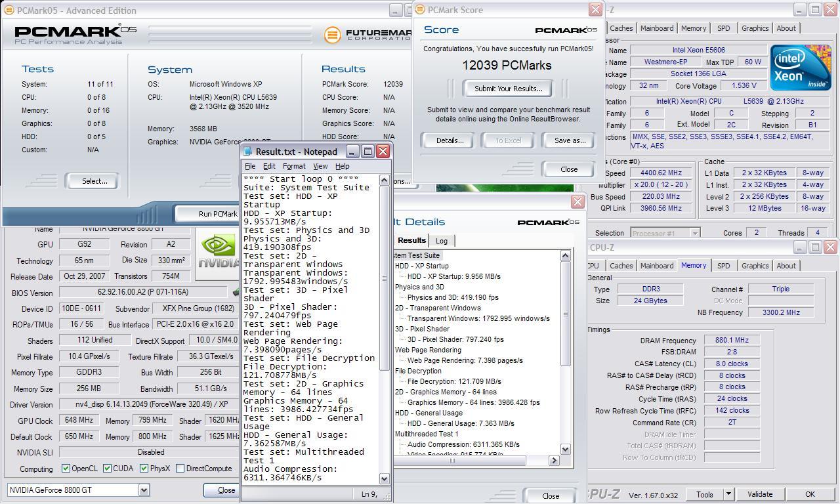This screenshot has height=504, width=840.
Task: Switch to Mainboard tab in lower CPU-Z
Action: coord(657,266)
